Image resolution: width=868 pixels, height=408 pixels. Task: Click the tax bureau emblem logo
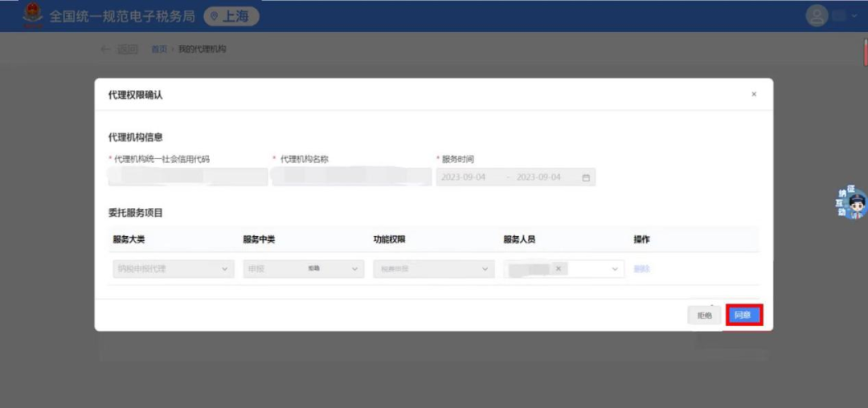click(x=33, y=15)
